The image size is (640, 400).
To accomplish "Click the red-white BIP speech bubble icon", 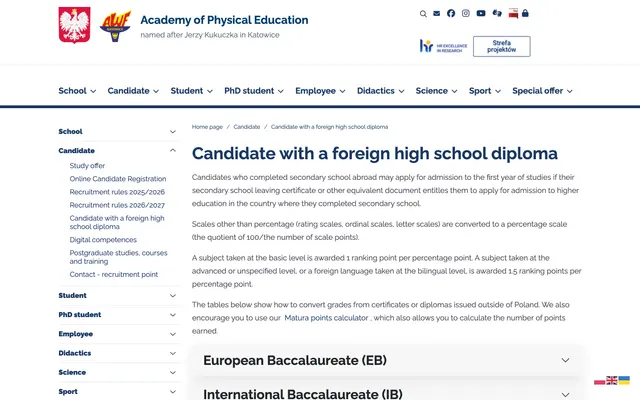I will [x=513, y=13].
